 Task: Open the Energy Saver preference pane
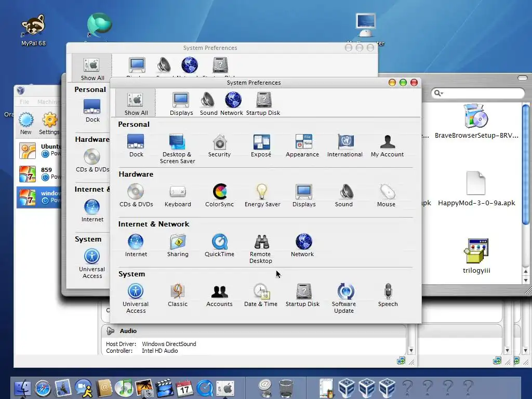pos(262,195)
